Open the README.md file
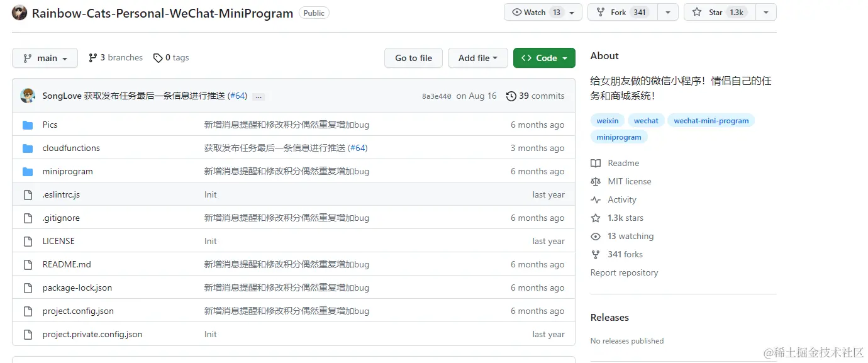The image size is (868, 363). tap(67, 265)
